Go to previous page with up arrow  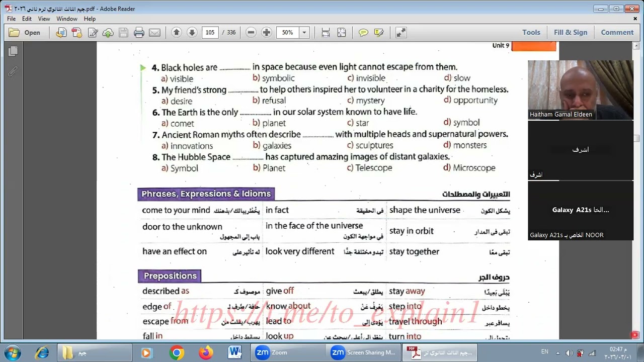click(x=176, y=33)
